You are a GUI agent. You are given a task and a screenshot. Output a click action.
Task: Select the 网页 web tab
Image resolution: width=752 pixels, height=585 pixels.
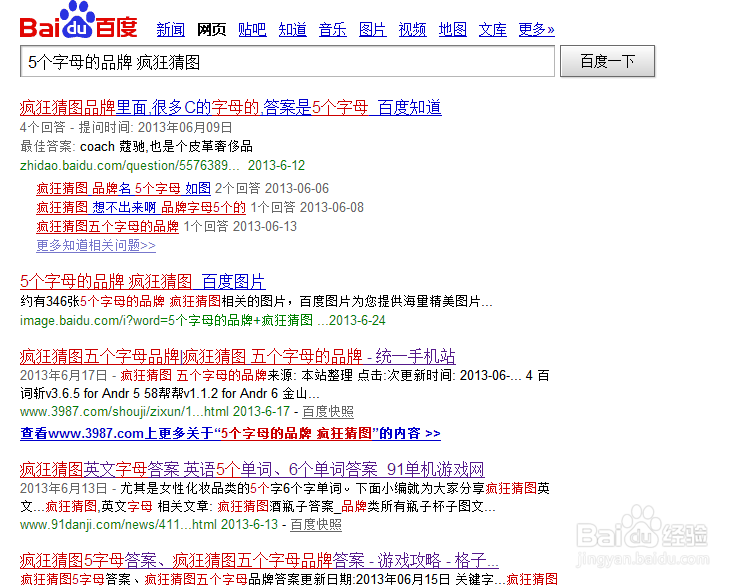pos(212,30)
